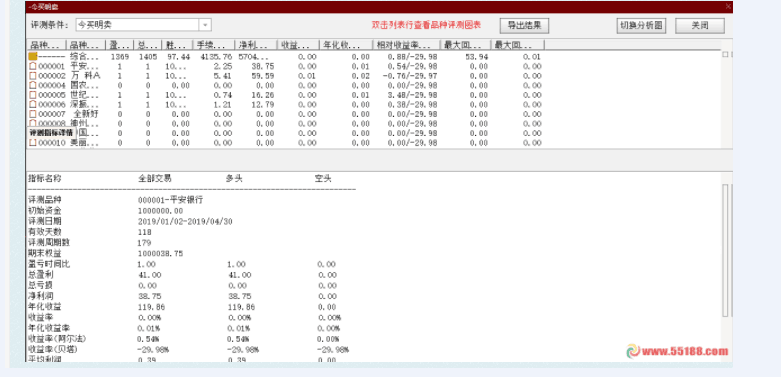The width and height of the screenshot is (781, 377).
Task: Click the 空头 column heading in details
Action: 323,178
